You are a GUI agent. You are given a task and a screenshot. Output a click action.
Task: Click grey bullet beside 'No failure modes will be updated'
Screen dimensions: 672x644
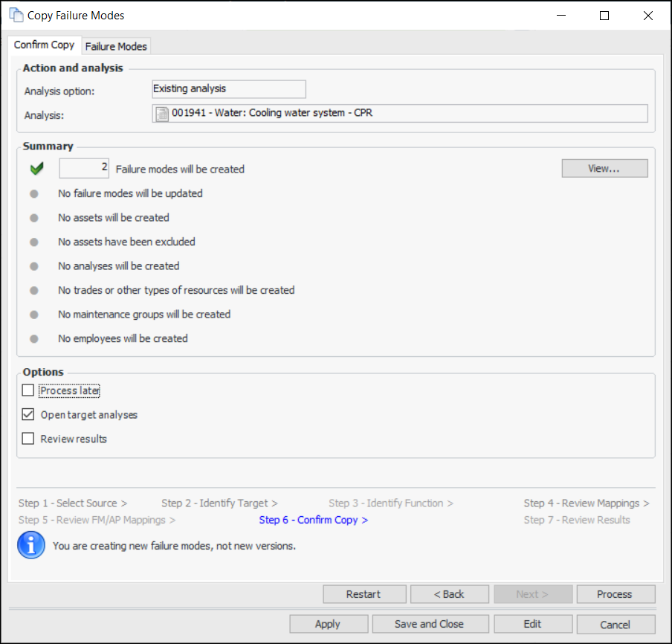pyautogui.click(x=34, y=194)
